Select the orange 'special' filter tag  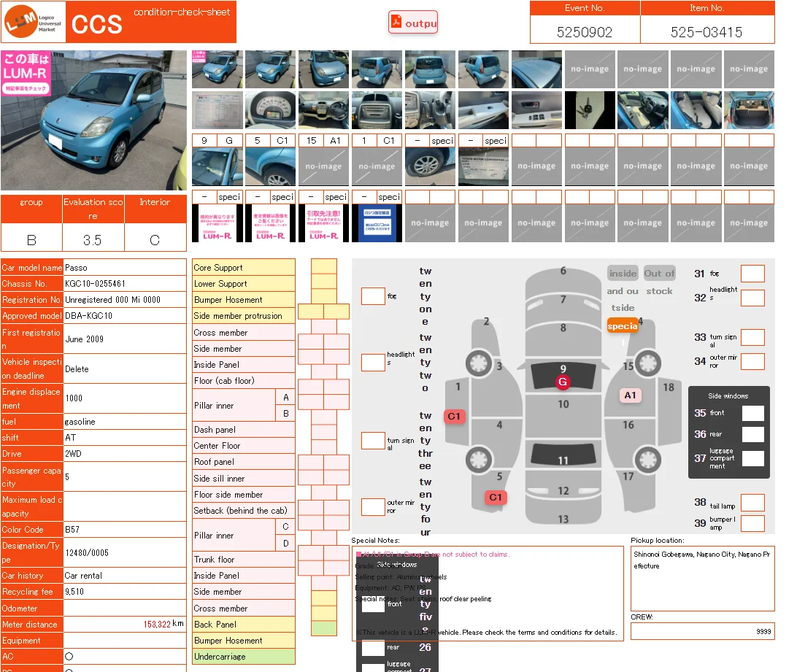(623, 326)
